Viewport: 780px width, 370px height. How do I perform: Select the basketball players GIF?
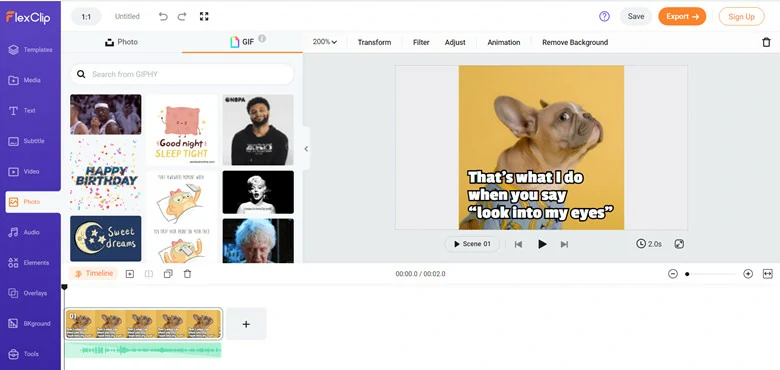click(105, 114)
